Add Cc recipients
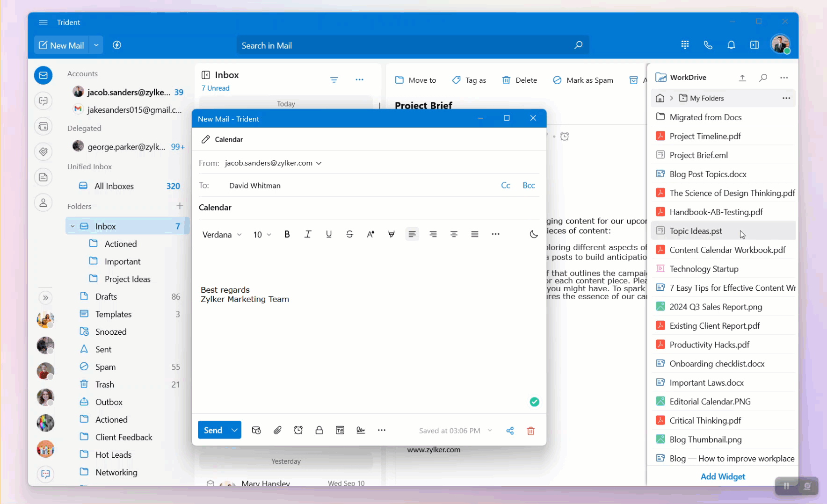Image resolution: width=827 pixels, height=504 pixels. 506,185
